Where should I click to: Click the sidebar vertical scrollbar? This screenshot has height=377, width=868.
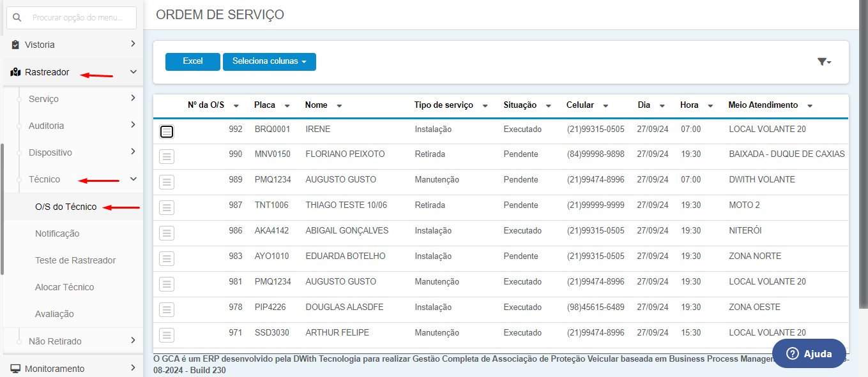click(2, 209)
